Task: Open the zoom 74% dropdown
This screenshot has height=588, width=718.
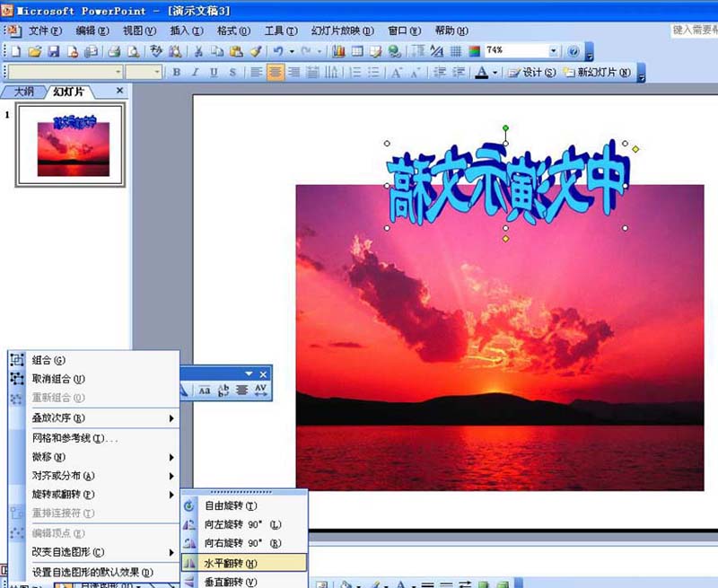Action: (x=554, y=51)
